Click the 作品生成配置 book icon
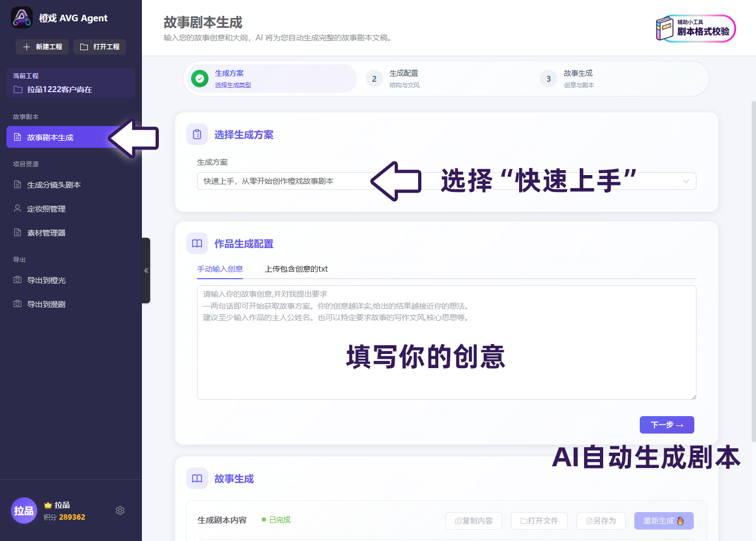This screenshot has width=756, height=541. 197,243
